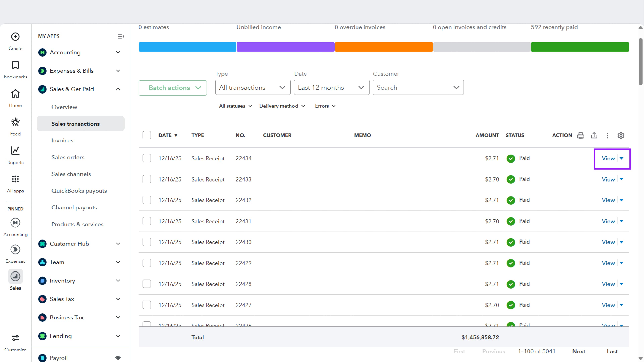Expand the Batch actions dropdown
The height and width of the screenshot is (362, 644).
(173, 88)
